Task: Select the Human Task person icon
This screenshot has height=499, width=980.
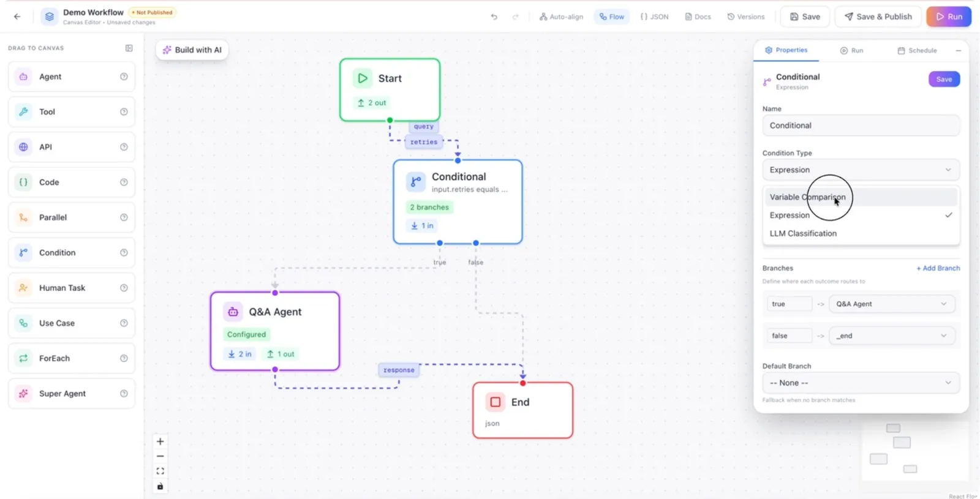Action: point(23,288)
